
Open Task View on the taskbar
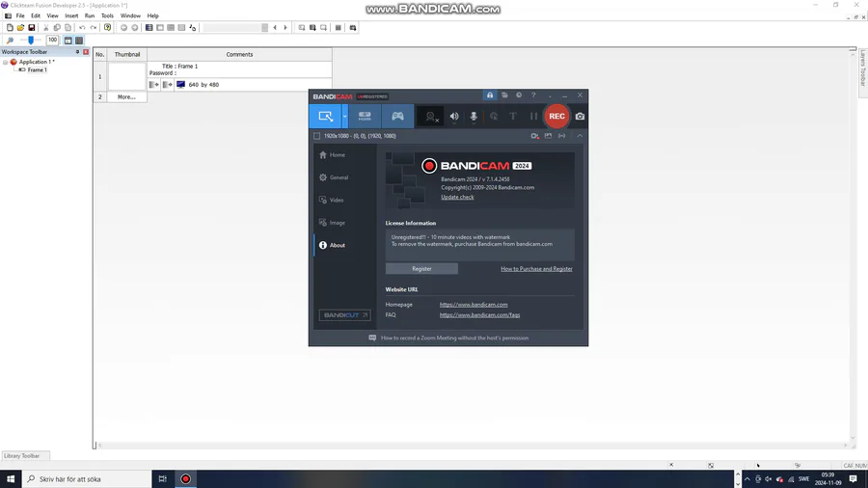pyautogui.click(x=162, y=479)
